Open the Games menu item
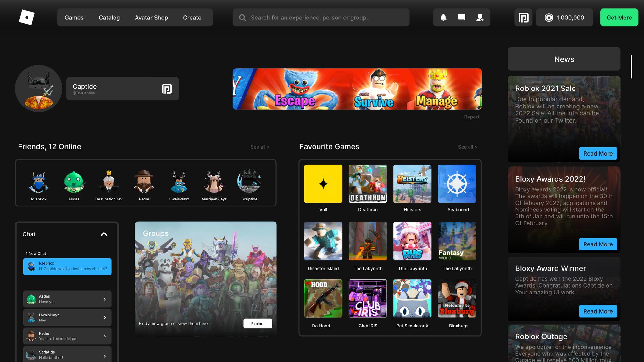This screenshot has height=362, width=644. pyautogui.click(x=74, y=18)
